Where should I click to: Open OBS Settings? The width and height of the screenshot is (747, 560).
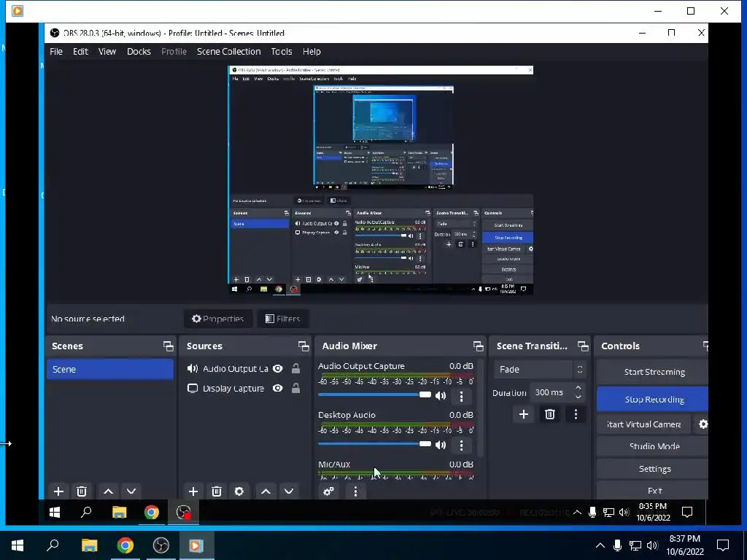coord(652,469)
